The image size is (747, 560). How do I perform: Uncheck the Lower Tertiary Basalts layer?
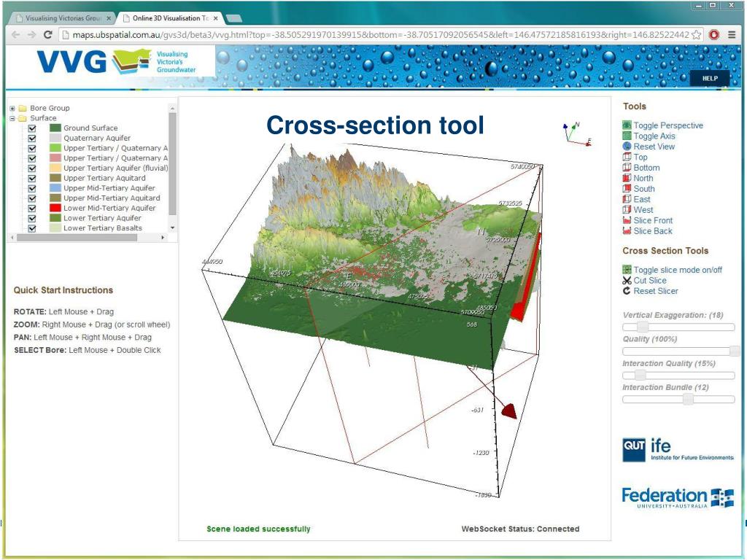(32, 228)
